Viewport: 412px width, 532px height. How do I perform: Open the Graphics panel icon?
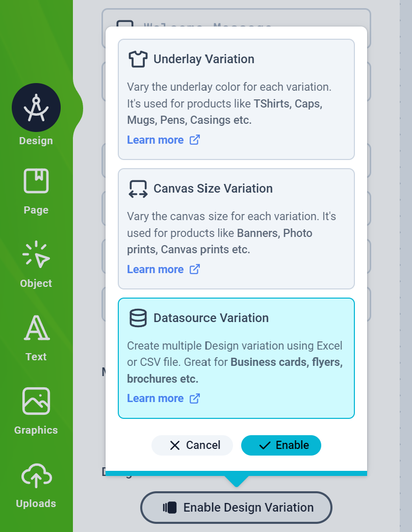(36, 401)
